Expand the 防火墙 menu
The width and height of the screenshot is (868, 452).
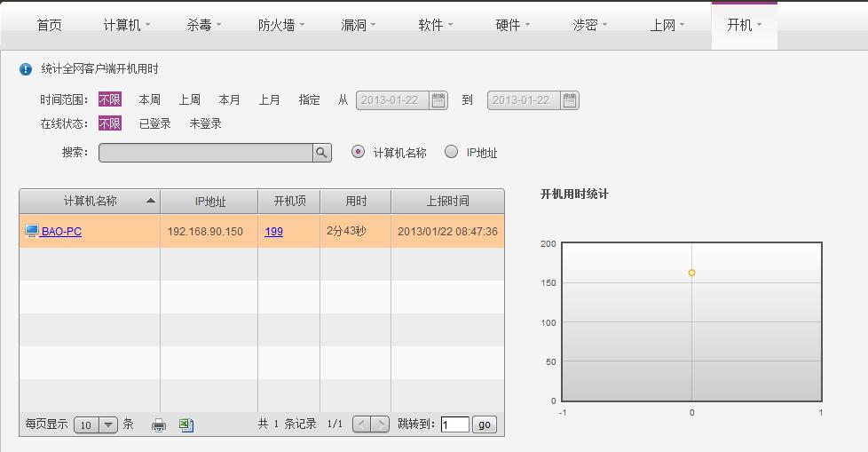coord(281,25)
